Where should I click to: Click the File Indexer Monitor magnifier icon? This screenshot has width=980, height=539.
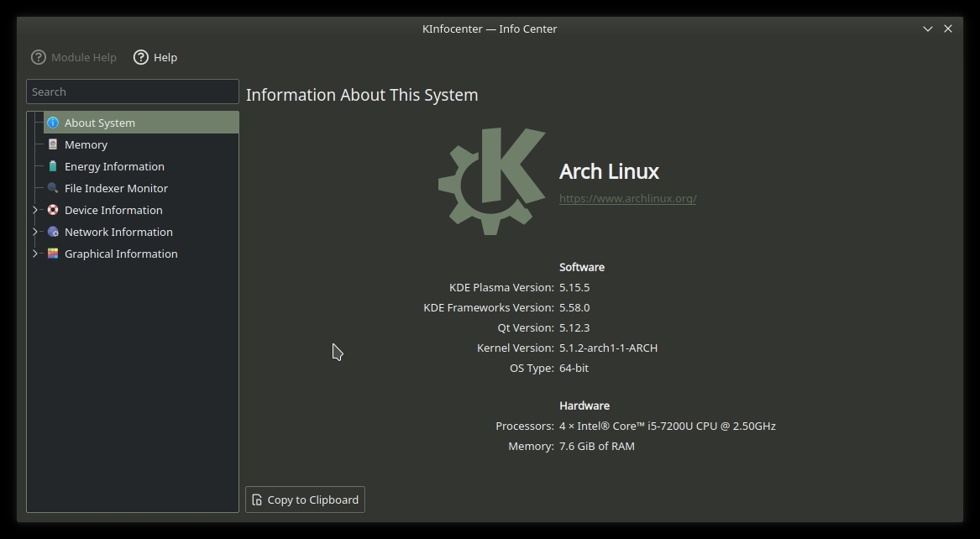pos(53,188)
